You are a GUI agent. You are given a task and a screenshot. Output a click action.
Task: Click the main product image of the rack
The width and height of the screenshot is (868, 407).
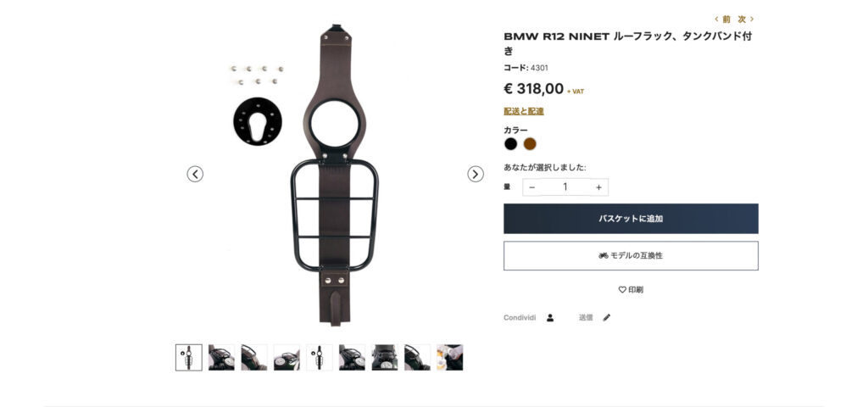[x=335, y=174]
